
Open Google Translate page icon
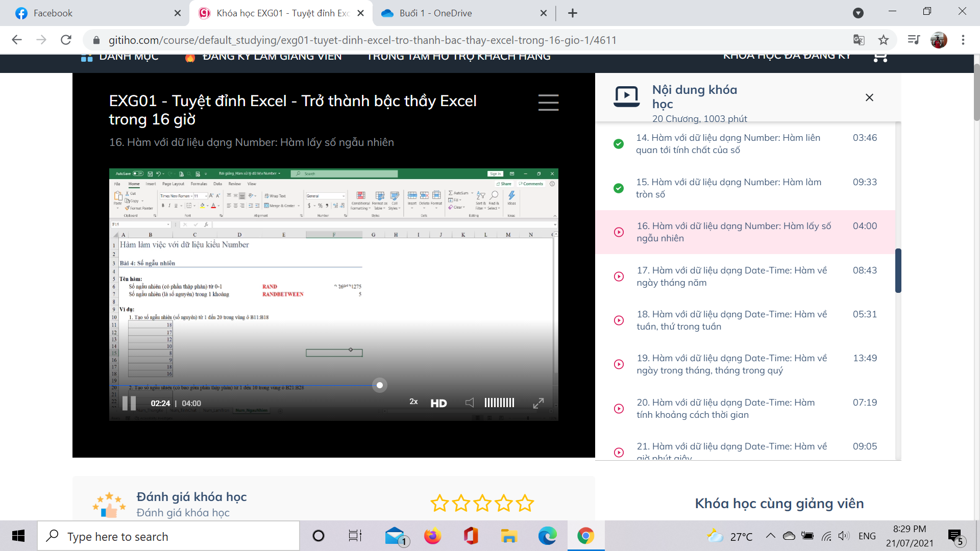859,40
